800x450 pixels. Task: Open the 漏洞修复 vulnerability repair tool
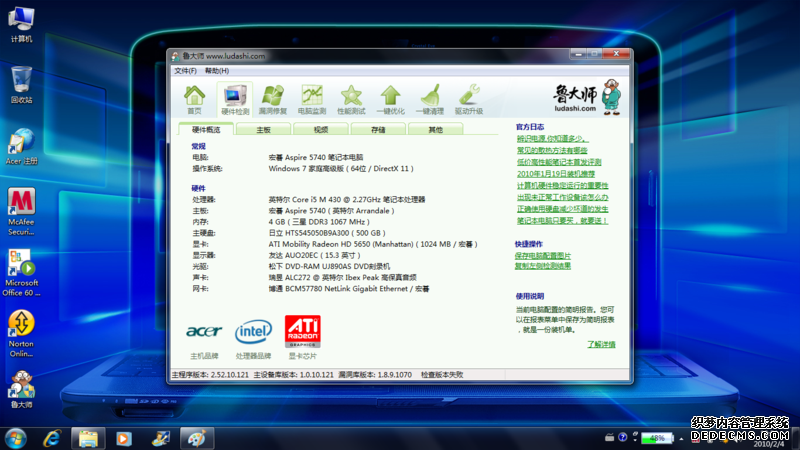pos(273,99)
